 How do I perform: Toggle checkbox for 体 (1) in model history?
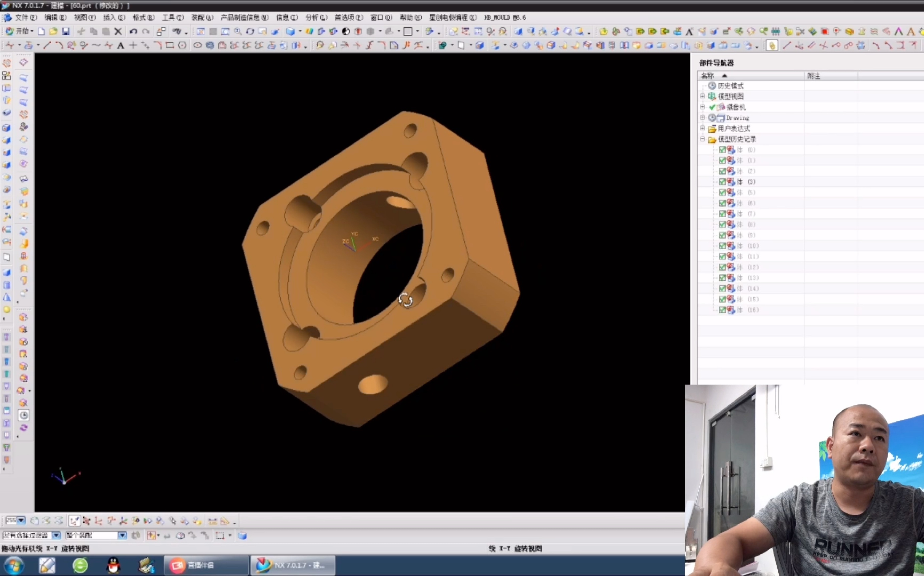coord(722,160)
